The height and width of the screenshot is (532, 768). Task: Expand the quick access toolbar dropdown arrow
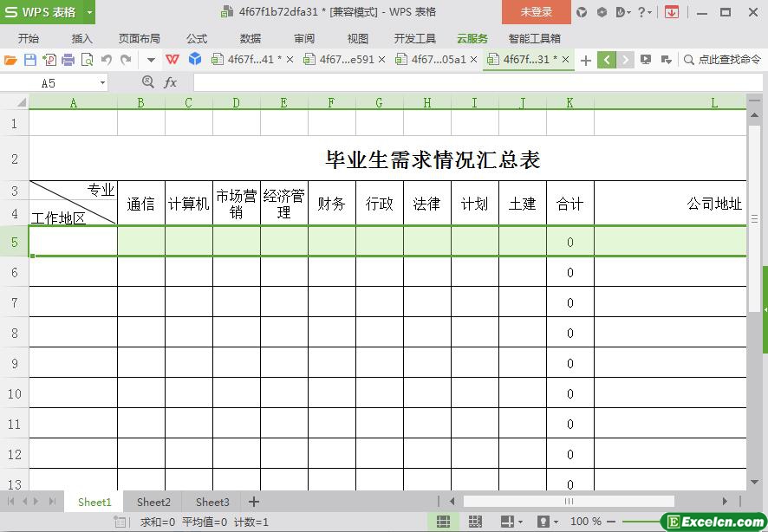coord(151,60)
